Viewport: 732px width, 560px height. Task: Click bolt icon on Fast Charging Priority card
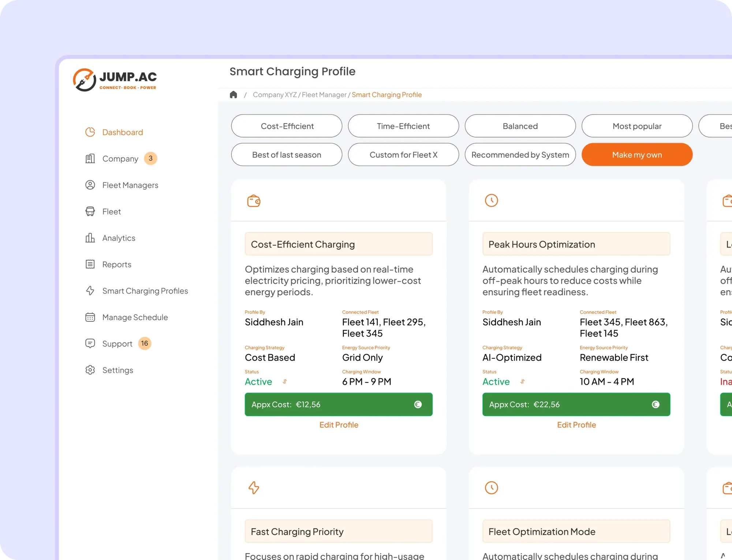pos(254,488)
